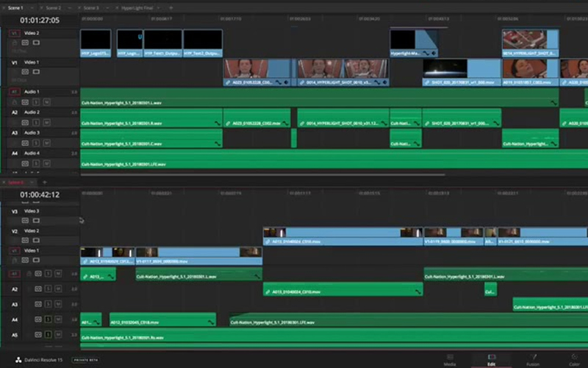Open the Scene 3 tab dropdown arrow
This screenshot has height=368, width=588.
pyautogui.click(x=107, y=7)
